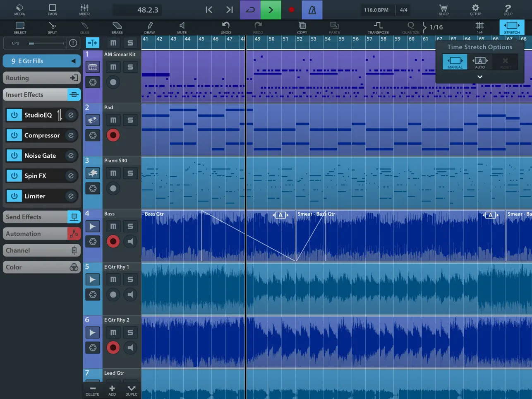
Task: Choose Auto time stretch mode
Action: pyautogui.click(x=480, y=62)
